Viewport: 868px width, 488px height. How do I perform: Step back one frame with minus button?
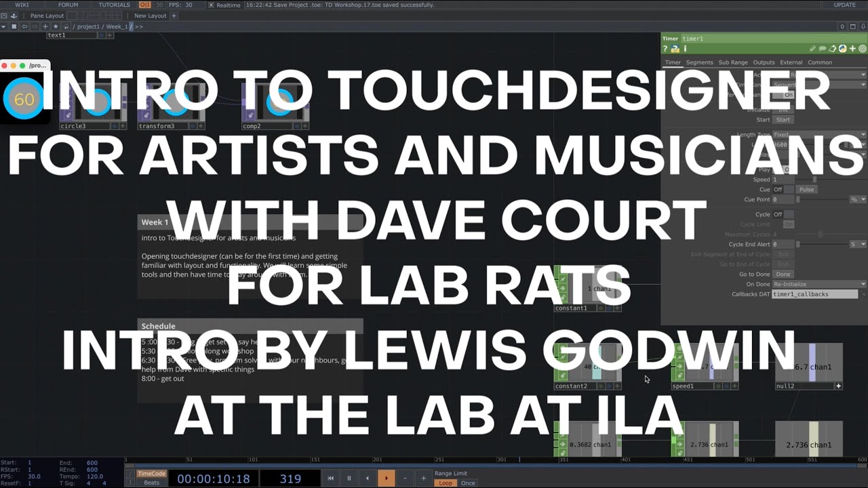coord(405,479)
